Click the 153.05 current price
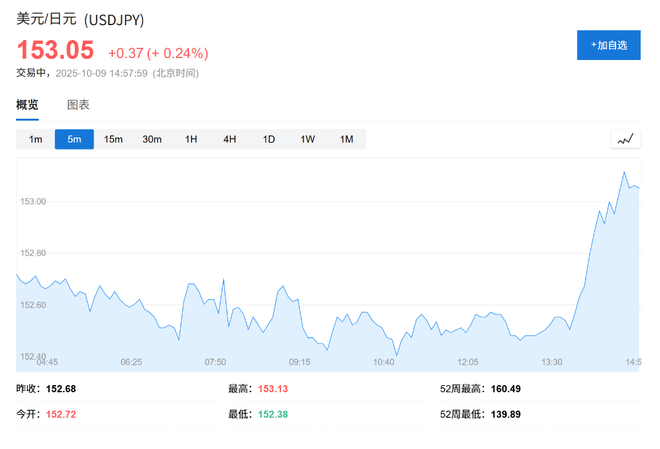 point(55,50)
